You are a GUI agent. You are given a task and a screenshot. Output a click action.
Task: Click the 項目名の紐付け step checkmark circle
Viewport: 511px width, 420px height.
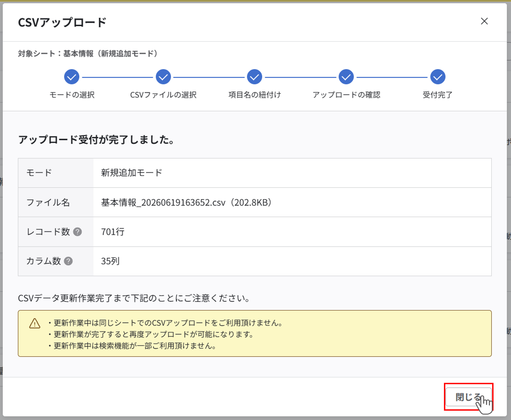point(255,77)
